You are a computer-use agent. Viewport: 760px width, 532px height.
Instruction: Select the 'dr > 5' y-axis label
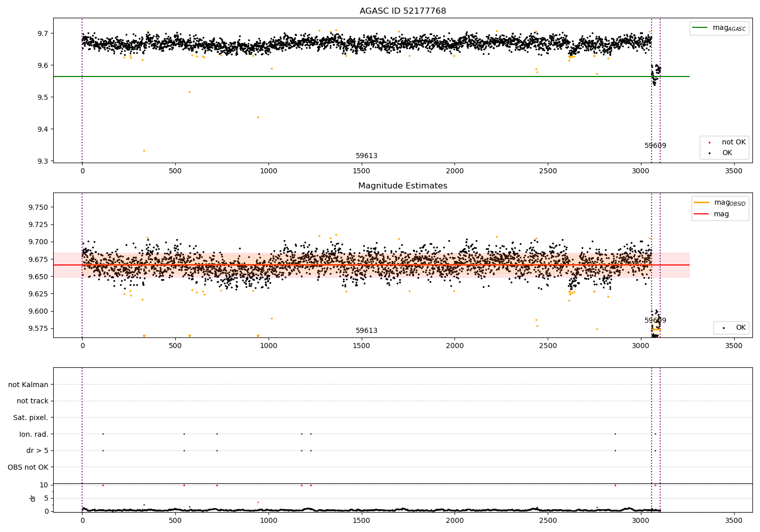coord(37,450)
